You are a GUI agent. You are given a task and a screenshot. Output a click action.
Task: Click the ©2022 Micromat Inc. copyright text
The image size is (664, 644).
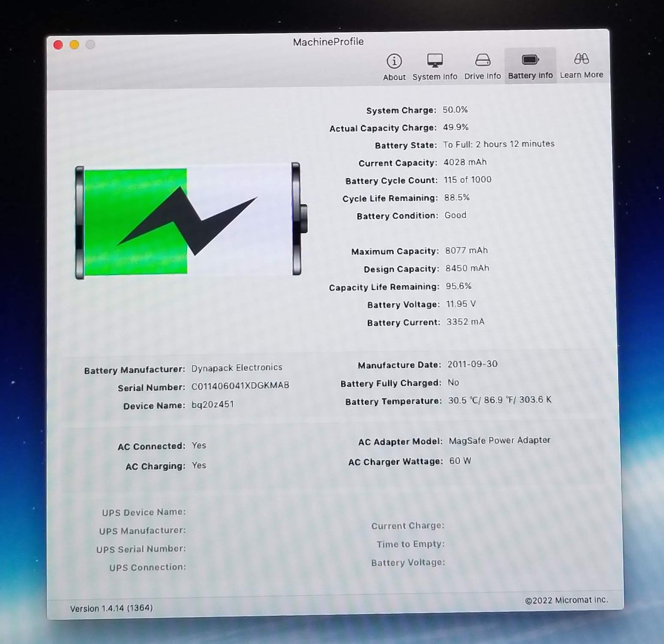566,600
